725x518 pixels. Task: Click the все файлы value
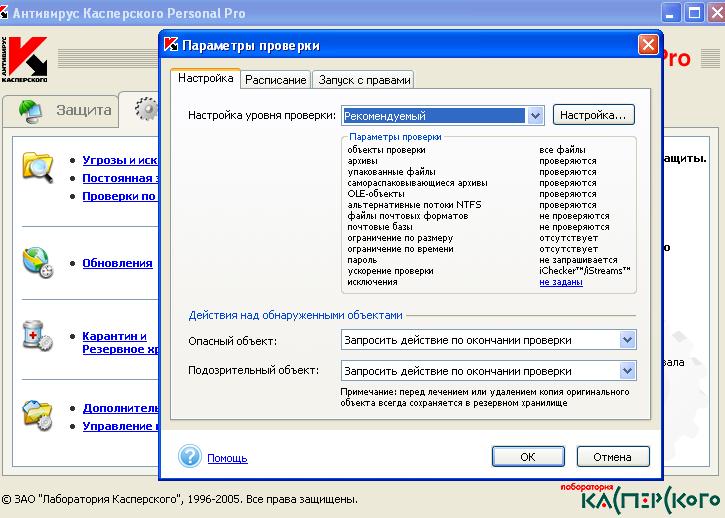562,150
